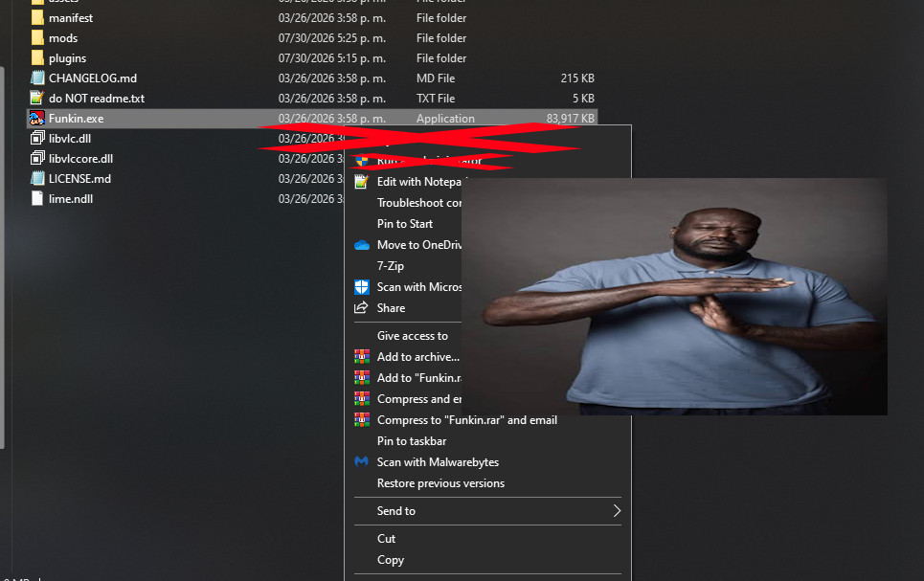
Task: Click the WinRAR icon beside Add to archive
Action: (362, 356)
